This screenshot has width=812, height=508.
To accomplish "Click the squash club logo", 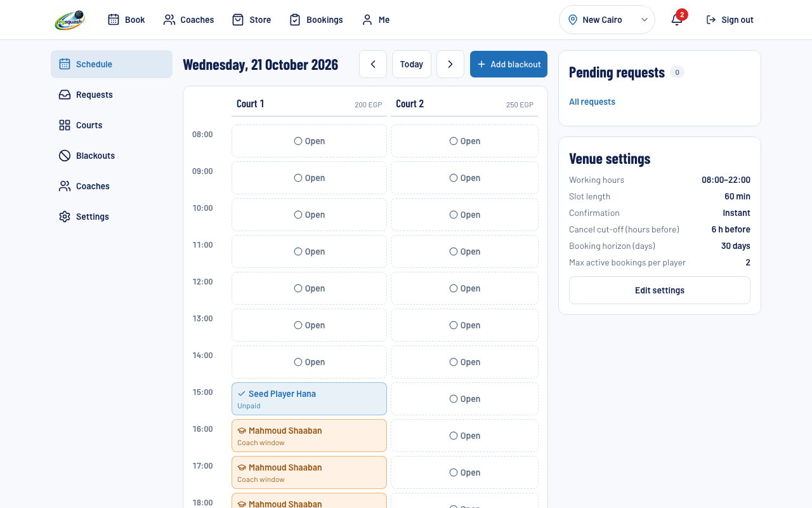I will point(70,20).
